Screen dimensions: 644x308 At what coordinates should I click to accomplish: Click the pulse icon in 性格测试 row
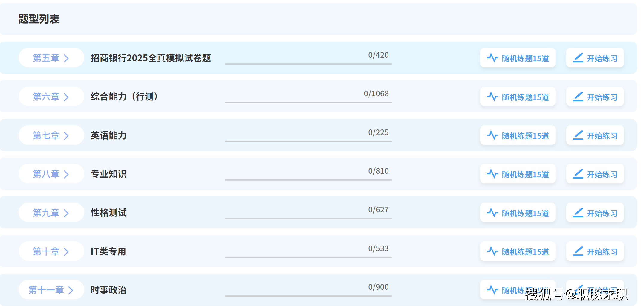pos(492,213)
